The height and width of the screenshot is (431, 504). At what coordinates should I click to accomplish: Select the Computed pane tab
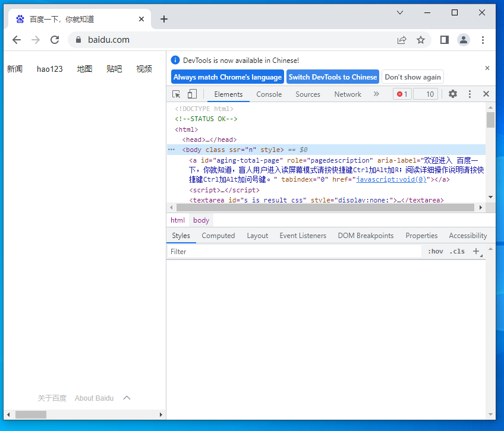[x=218, y=236]
